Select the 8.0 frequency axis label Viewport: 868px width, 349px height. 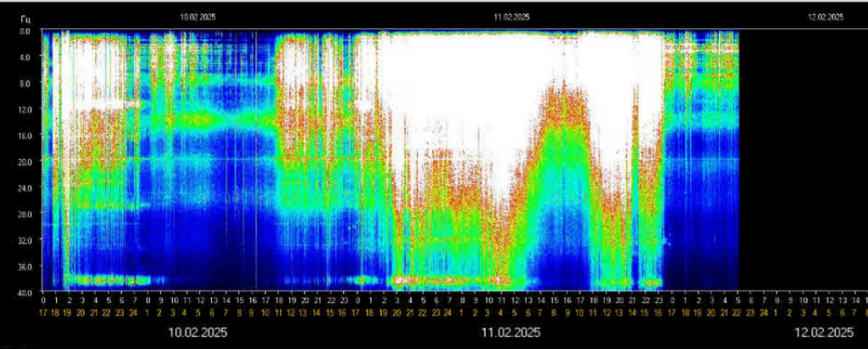click(25, 83)
